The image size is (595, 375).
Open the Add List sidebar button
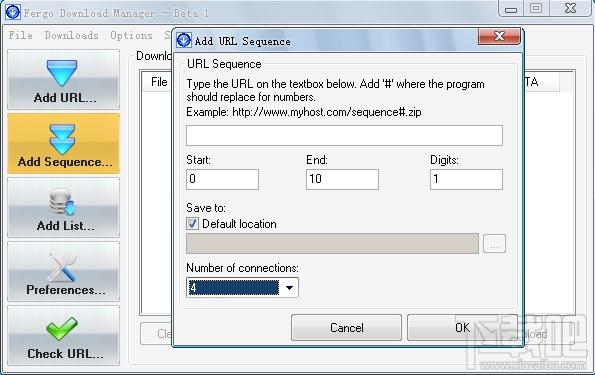tap(63, 208)
